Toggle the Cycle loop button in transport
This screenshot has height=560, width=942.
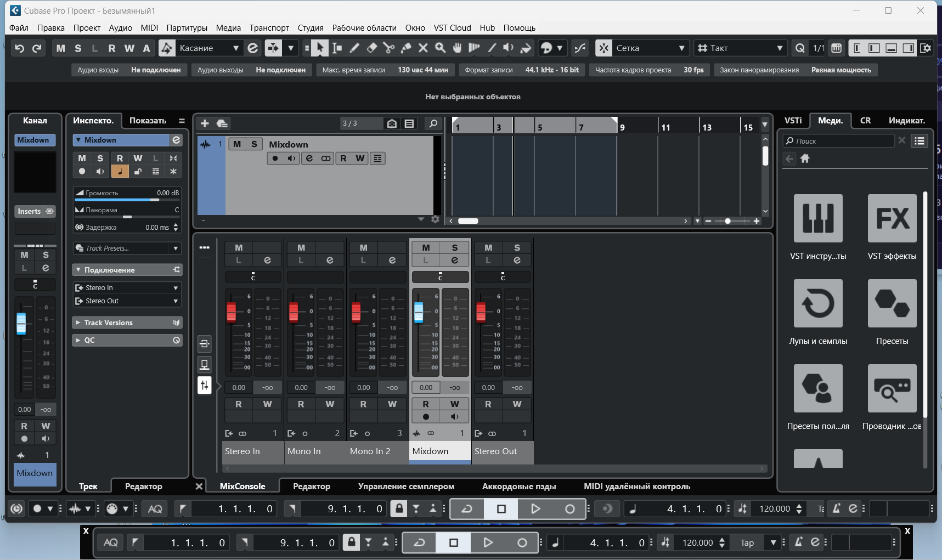point(467,509)
